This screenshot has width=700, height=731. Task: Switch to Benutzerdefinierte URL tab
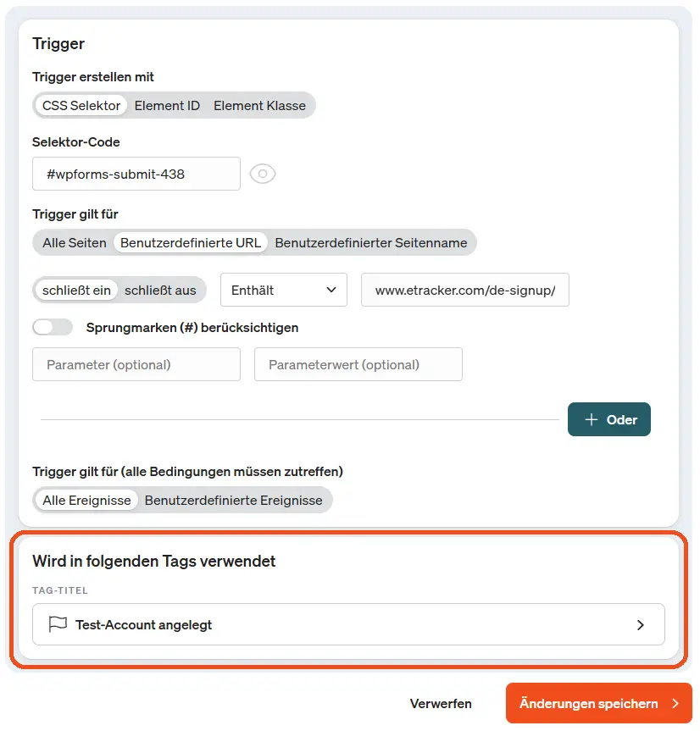click(191, 242)
